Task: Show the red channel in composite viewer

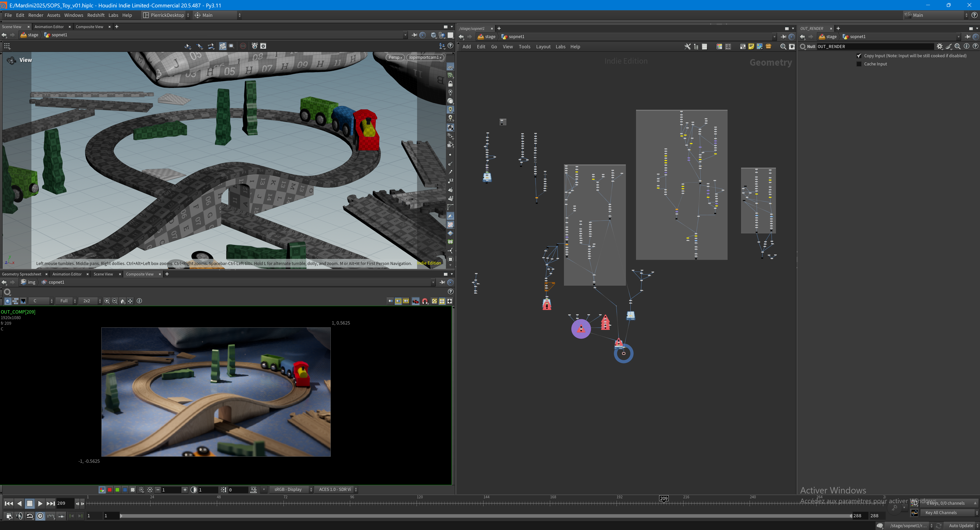Action: coord(110,490)
